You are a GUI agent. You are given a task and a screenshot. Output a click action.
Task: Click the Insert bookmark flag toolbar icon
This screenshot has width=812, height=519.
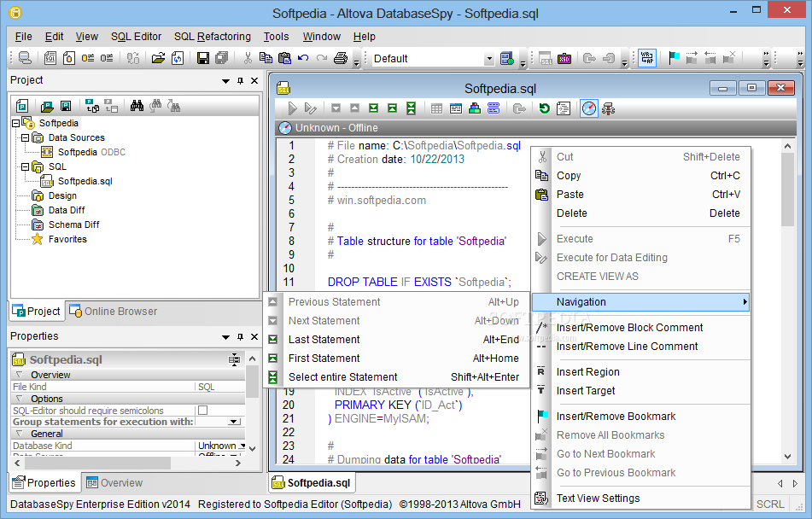tap(674, 58)
